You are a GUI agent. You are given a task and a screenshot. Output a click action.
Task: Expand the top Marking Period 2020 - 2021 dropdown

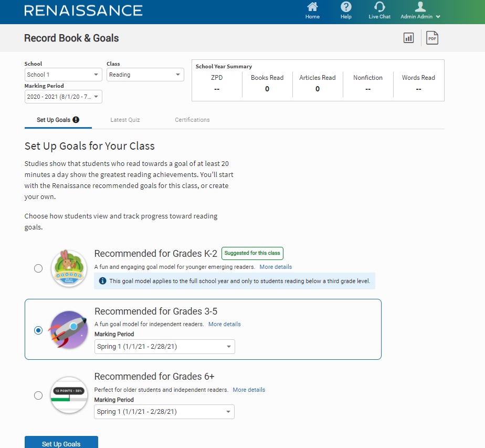point(63,97)
